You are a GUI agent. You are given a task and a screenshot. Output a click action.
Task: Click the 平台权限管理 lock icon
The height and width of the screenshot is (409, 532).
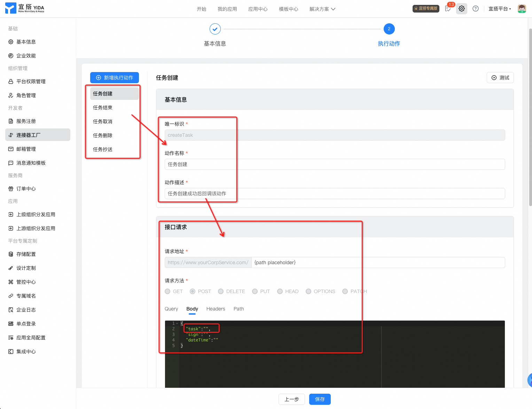(11, 81)
